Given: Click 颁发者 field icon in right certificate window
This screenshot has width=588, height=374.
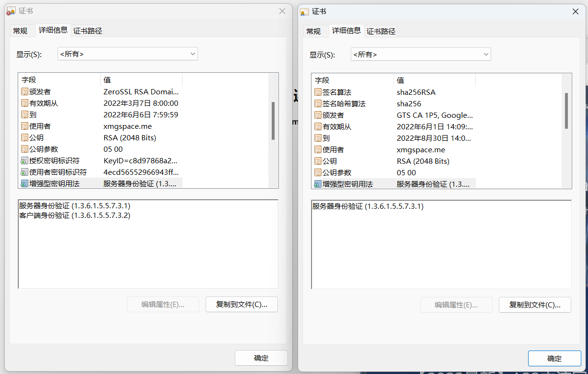Looking at the screenshot, I should click(x=318, y=115).
